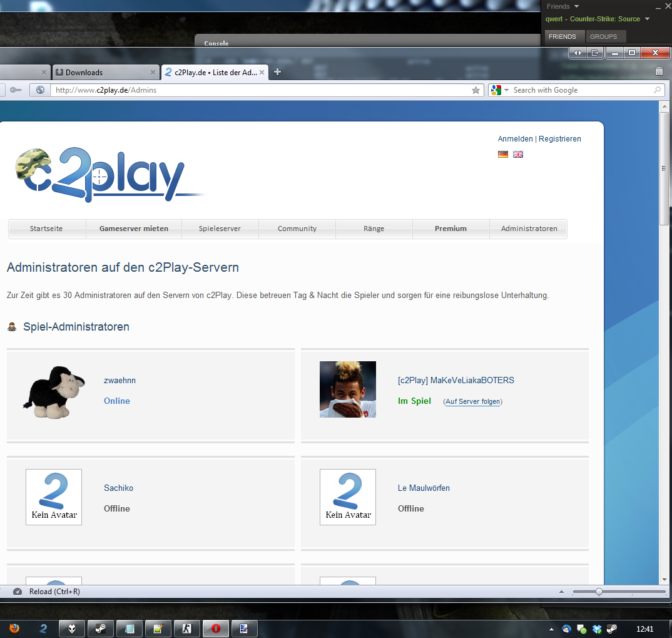Open the Gameserver mieten menu item
The image size is (672, 638).
[134, 229]
